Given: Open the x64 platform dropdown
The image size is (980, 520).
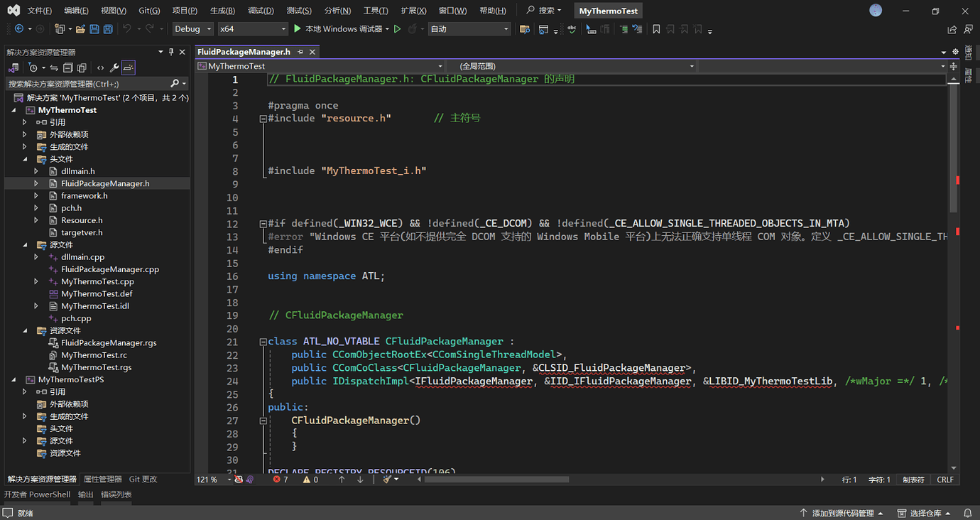Looking at the screenshot, I should click(251, 29).
